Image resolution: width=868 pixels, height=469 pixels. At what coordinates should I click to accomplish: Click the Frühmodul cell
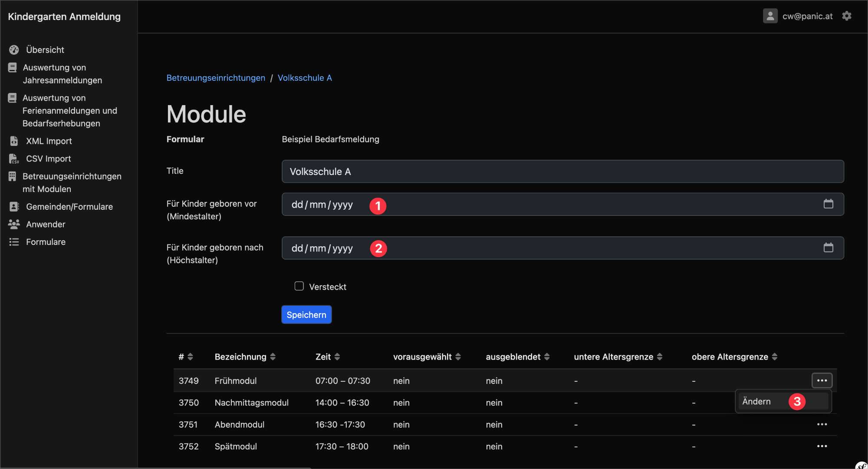click(236, 381)
